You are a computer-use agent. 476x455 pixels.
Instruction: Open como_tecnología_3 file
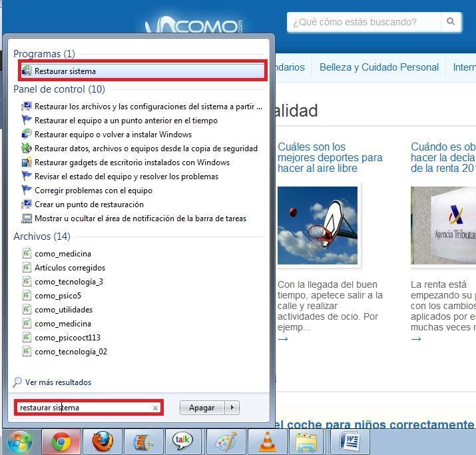(x=69, y=282)
